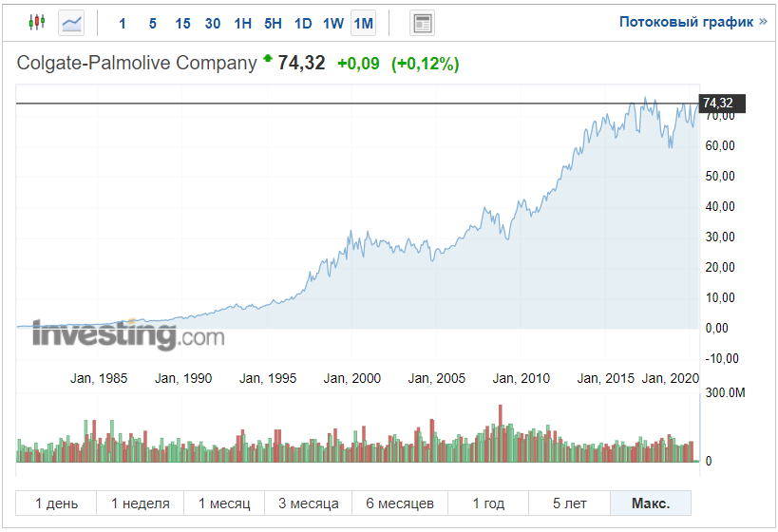Set interval to 5 minutes

point(152,23)
